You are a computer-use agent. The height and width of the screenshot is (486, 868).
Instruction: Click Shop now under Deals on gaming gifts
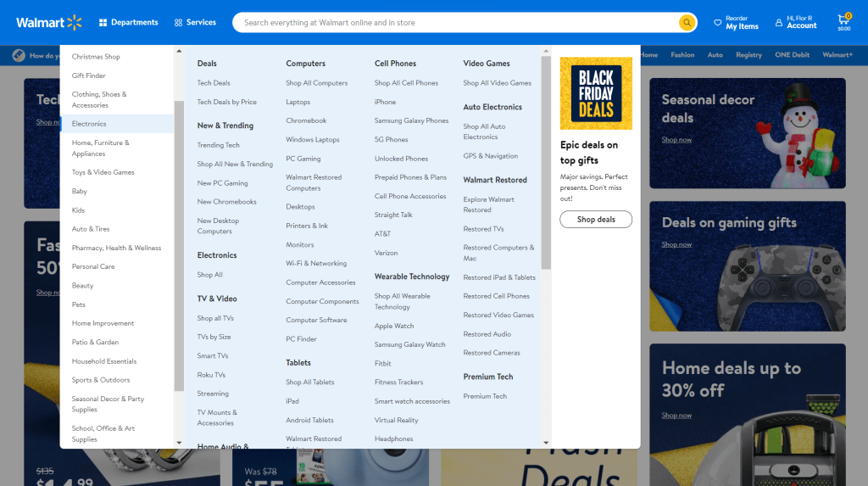pos(676,244)
